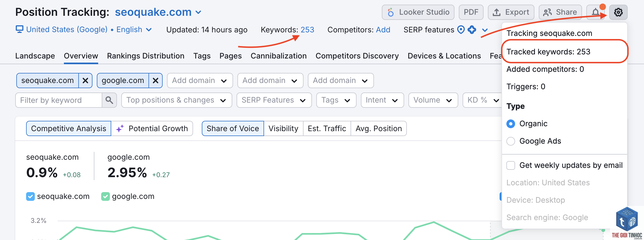
Task: Select Organic type radio button
Action: 511,124
